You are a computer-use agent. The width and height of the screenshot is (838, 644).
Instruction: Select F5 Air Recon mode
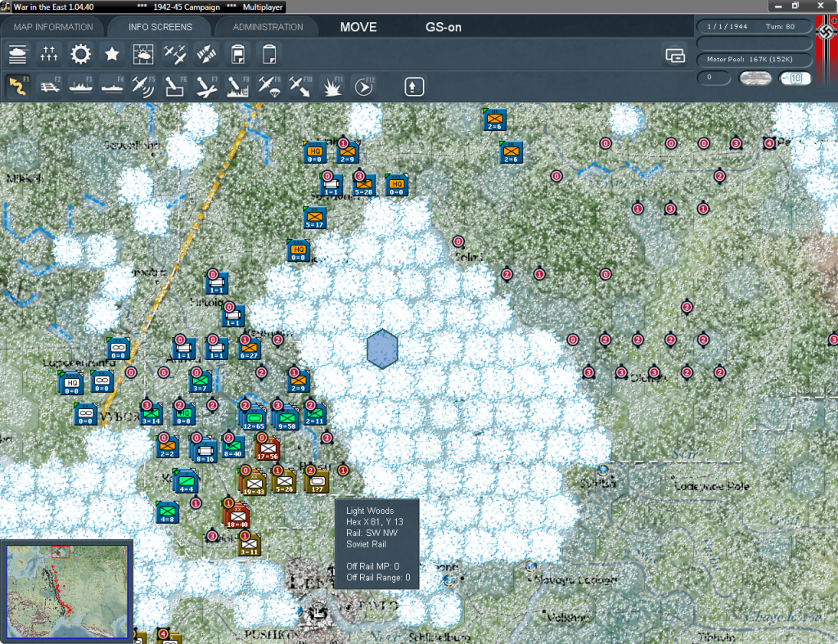click(143, 87)
